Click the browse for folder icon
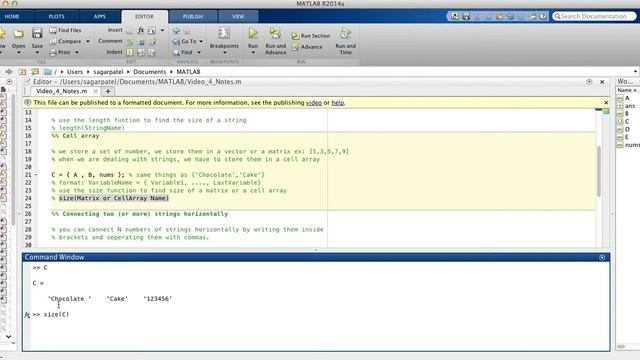 point(35,71)
